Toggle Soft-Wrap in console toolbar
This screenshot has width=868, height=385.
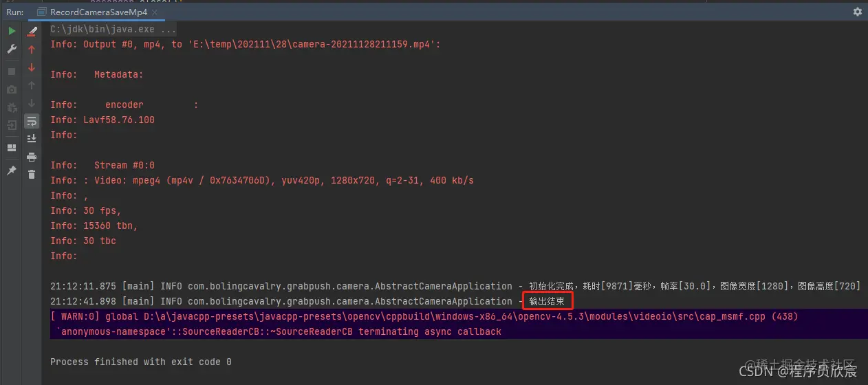(32, 122)
